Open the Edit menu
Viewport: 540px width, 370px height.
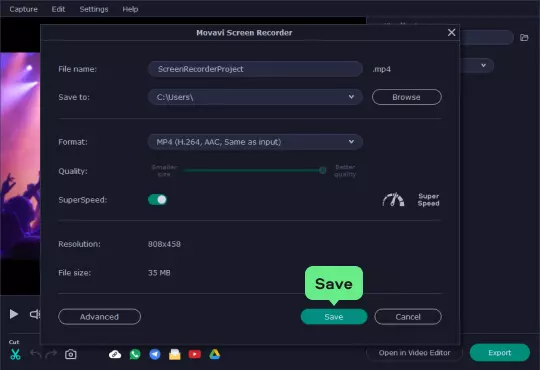click(x=58, y=9)
